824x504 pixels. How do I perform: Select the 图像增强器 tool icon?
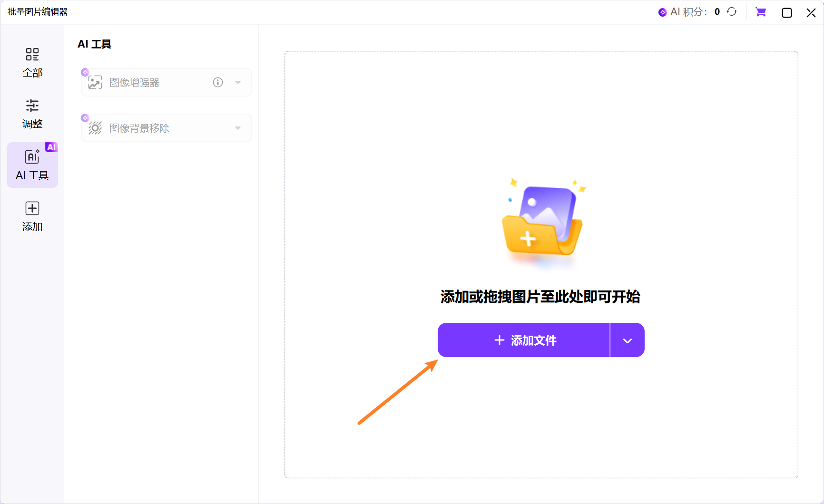coord(95,82)
